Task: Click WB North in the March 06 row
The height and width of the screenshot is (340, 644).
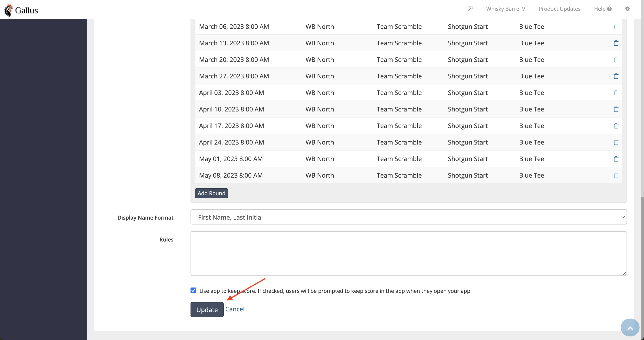Action: tap(320, 27)
